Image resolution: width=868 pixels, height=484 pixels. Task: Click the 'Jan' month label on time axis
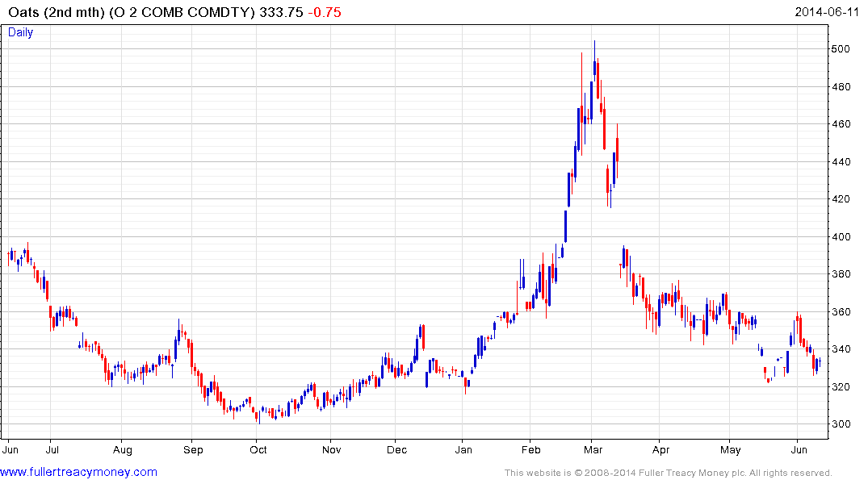click(463, 449)
